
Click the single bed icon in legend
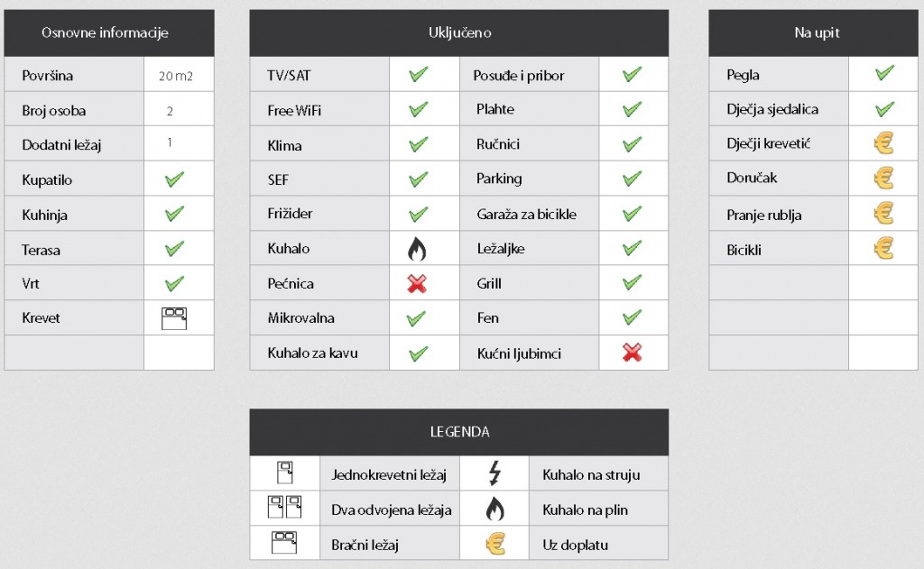coord(285,473)
